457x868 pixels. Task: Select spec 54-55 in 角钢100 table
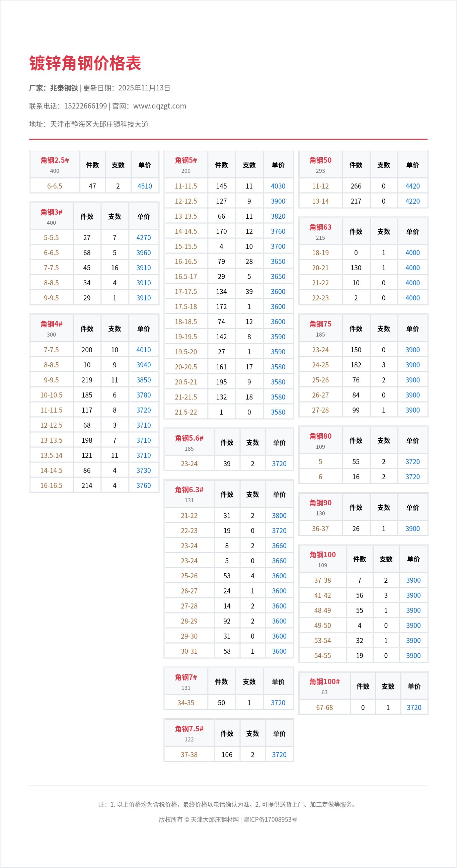(323, 656)
